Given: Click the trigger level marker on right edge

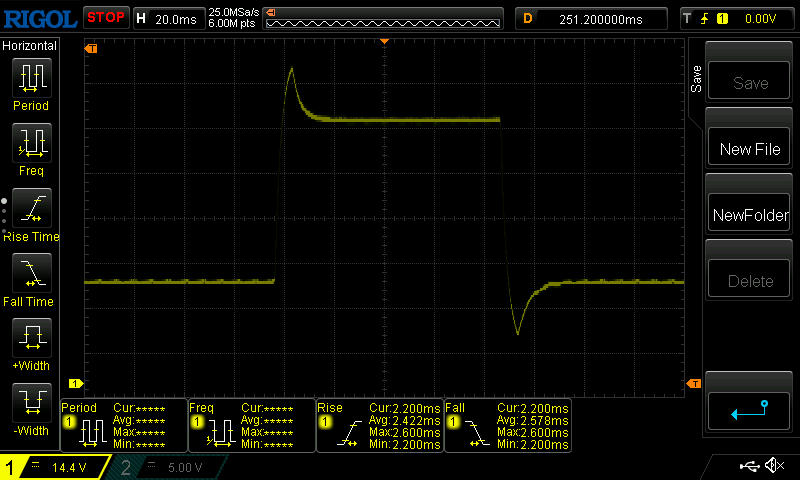Looking at the screenshot, I should [x=694, y=383].
